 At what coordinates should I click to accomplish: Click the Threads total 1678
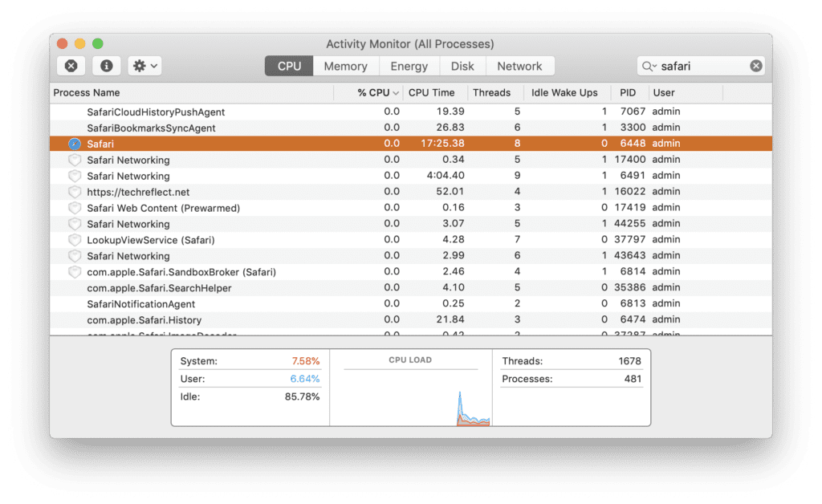(629, 361)
